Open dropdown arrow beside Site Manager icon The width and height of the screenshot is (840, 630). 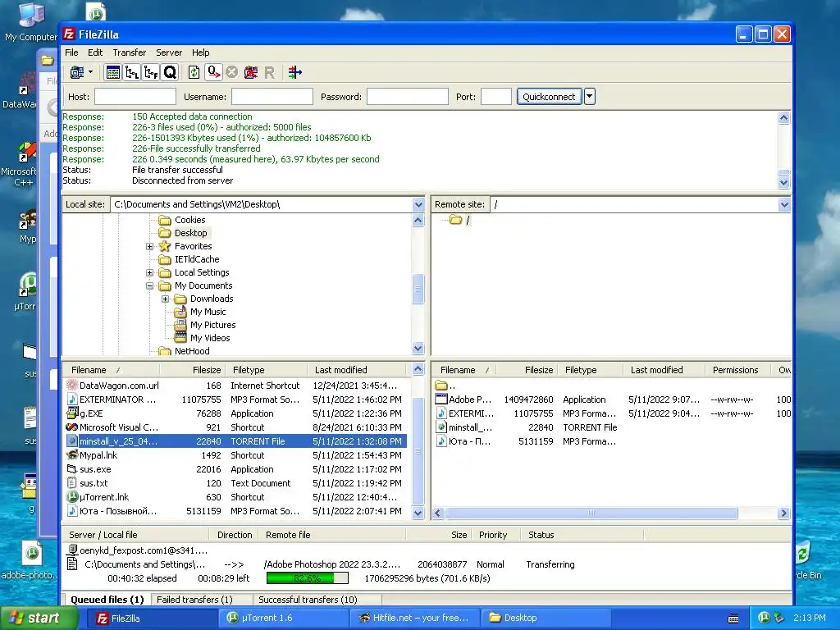click(x=90, y=72)
